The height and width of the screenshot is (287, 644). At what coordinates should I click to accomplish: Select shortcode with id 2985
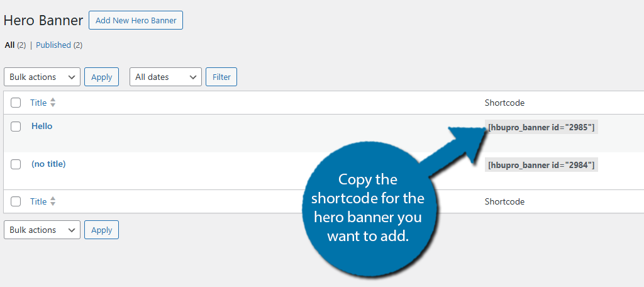coord(541,128)
